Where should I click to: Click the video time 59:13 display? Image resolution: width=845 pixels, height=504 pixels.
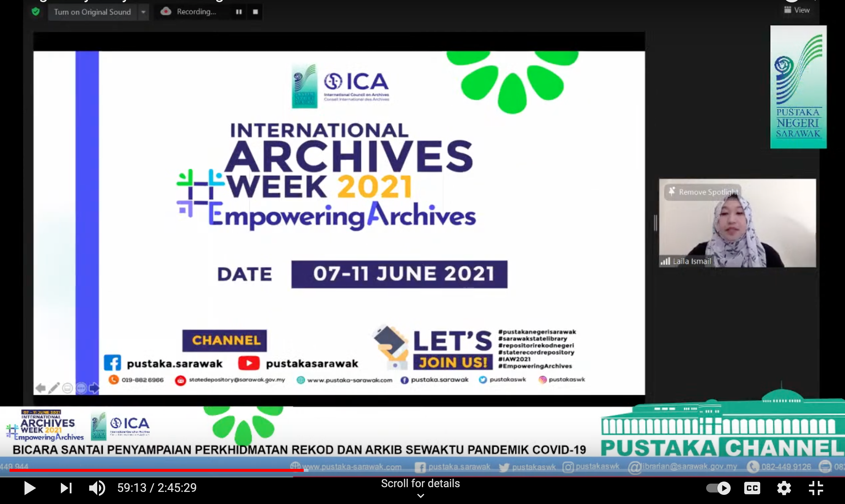(132, 488)
